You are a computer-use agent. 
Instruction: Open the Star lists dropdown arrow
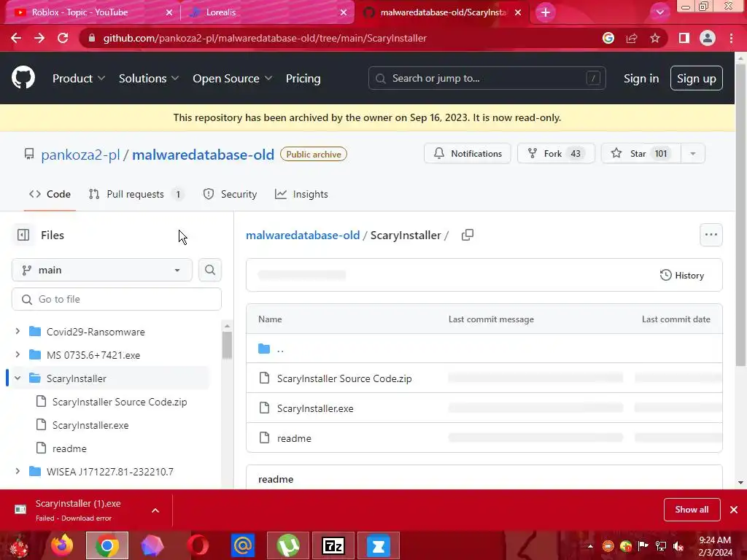693,154
